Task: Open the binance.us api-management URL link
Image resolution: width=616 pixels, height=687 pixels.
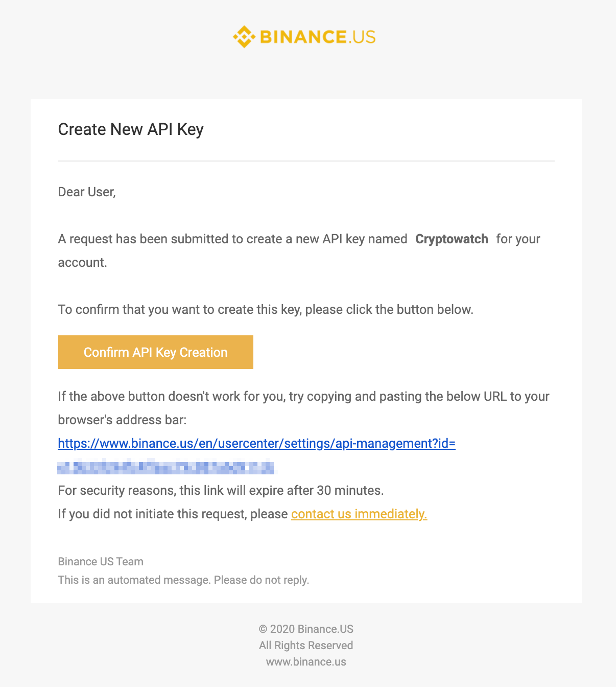Action: coord(256,443)
